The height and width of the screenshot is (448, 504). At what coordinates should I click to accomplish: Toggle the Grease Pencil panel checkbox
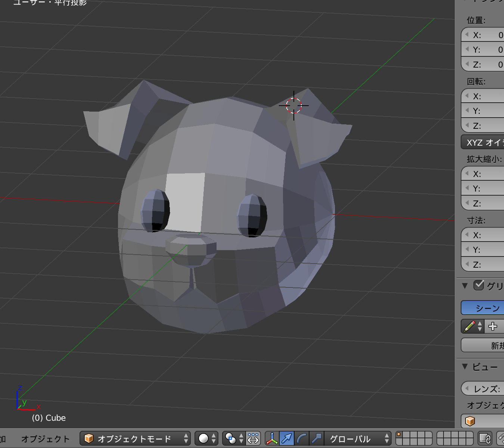[x=479, y=285]
